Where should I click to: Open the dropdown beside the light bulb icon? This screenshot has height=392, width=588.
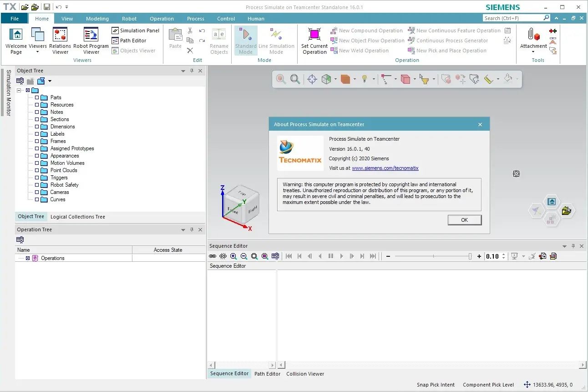(x=374, y=79)
